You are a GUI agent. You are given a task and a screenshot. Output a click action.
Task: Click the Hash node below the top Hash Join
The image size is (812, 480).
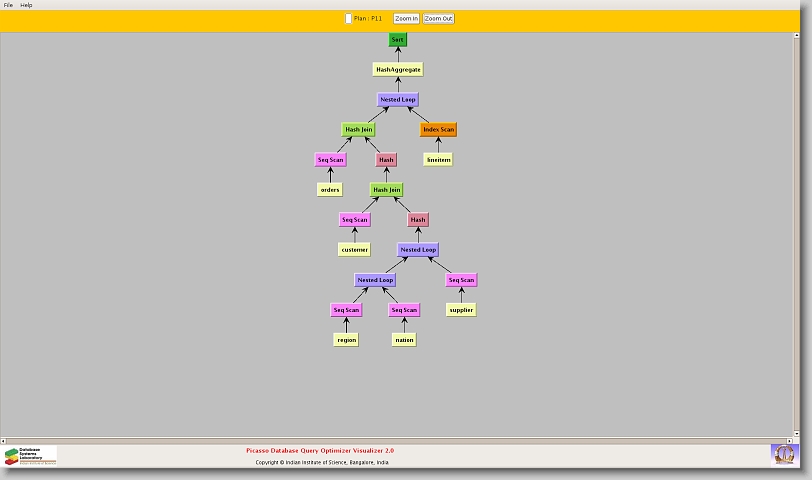386,160
